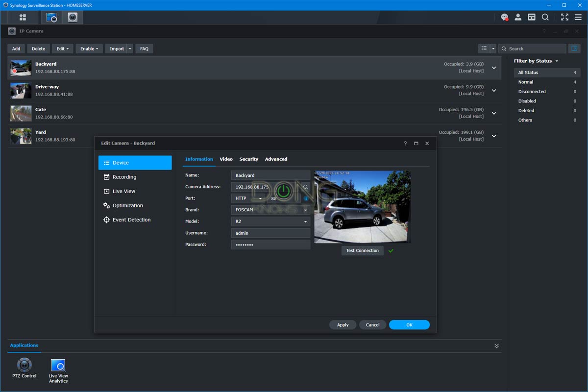Switch to the Information tab
The image size is (588, 392).
[x=199, y=159]
